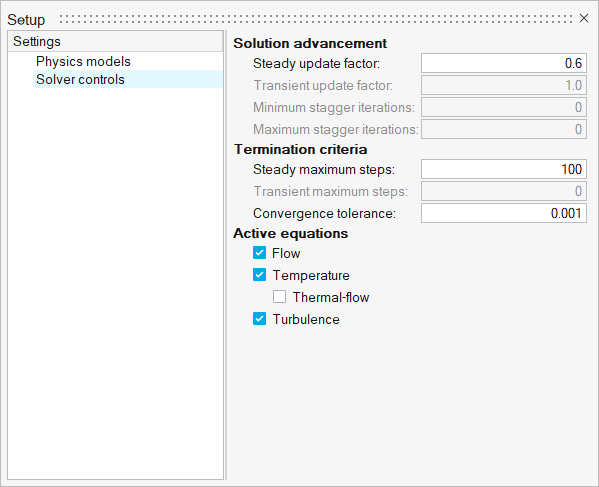Click the Minimum stagger iterations field

coord(503,107)
